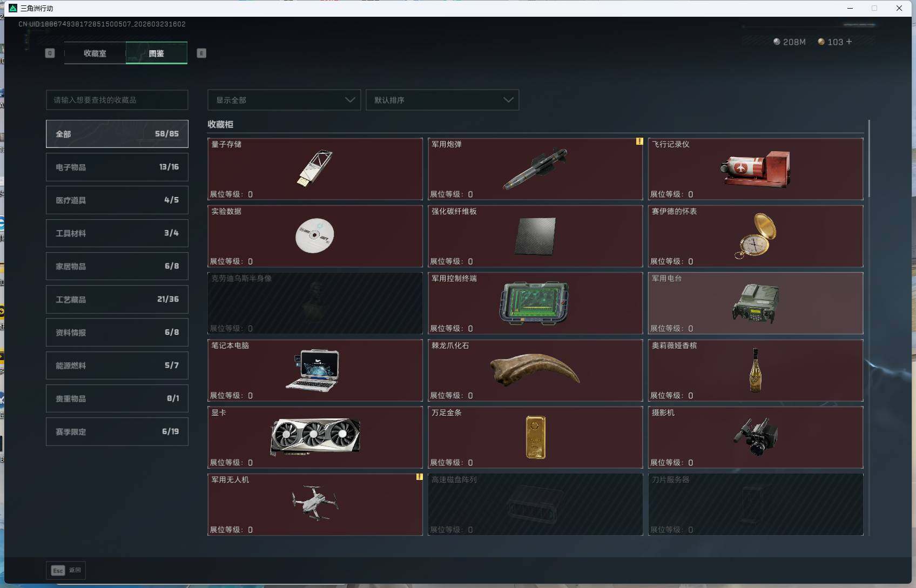Open the locked 刀片服务器 card
The height and width of the screenshot is (588, 916).
pos(756,504)
